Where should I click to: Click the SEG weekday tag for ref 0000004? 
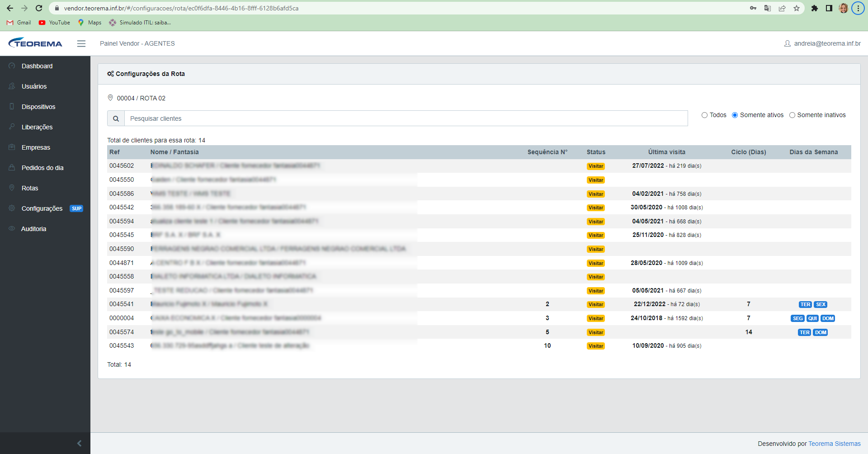pyautogui.click(x=798, y=318)
